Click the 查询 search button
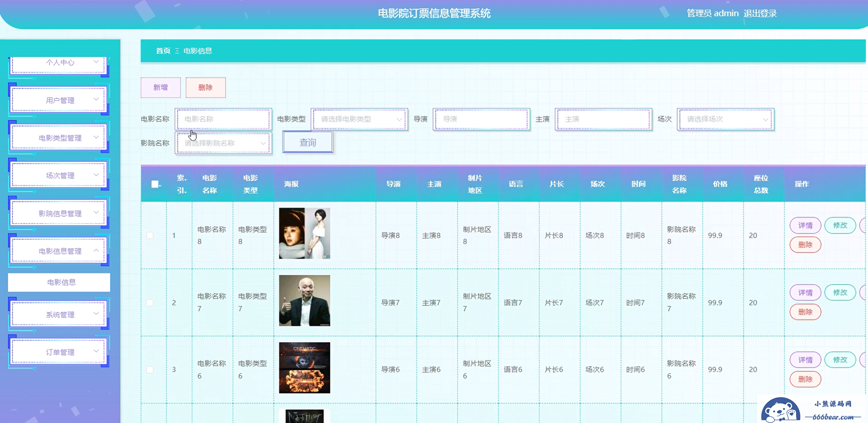 tap(308, 143)
